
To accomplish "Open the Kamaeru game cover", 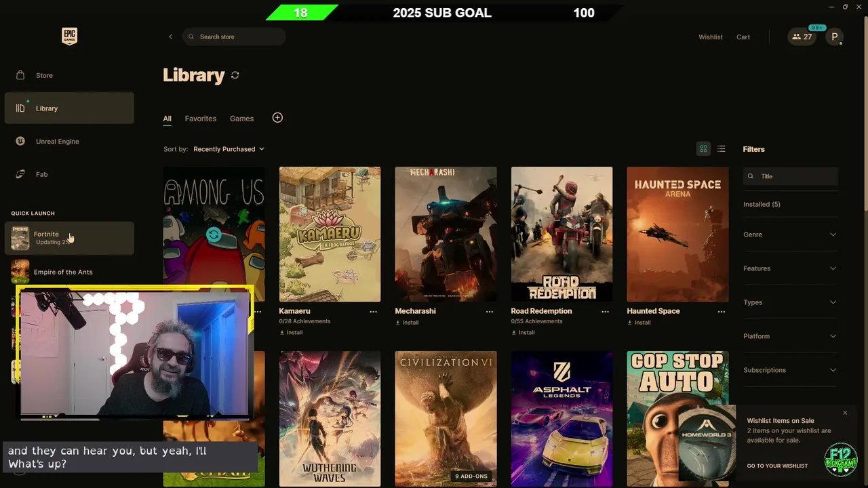I will click(330, 234).
